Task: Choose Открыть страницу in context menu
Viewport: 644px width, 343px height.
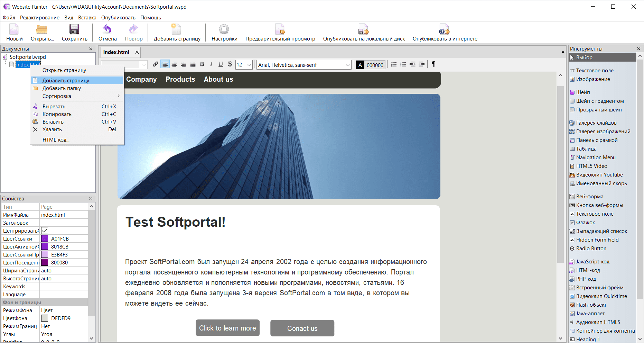Action: coord(77,70)
